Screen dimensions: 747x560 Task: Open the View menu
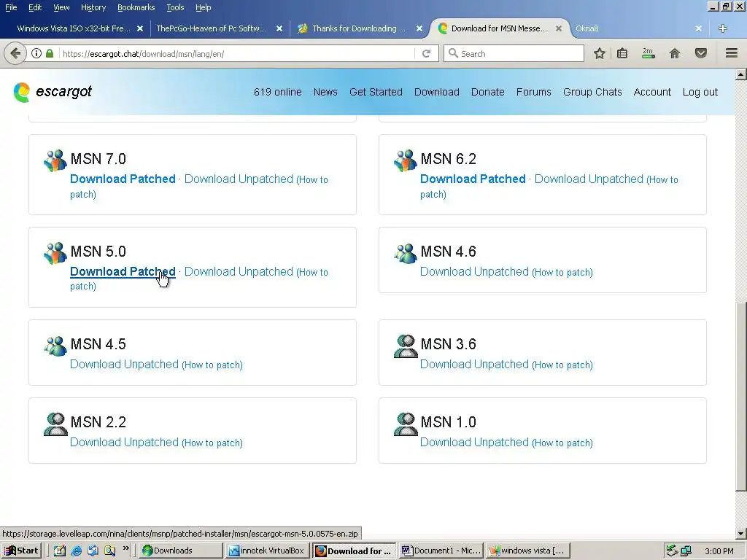click(x=61, y=7)
